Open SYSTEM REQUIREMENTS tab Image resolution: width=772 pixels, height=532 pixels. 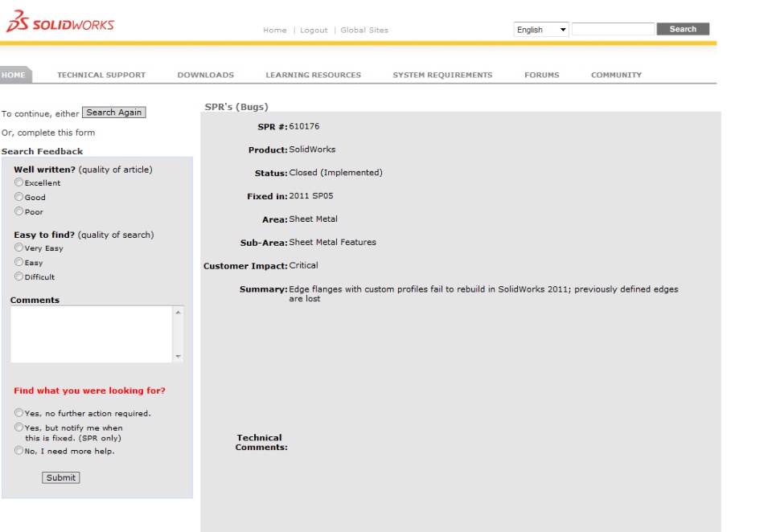coord(442,75)
